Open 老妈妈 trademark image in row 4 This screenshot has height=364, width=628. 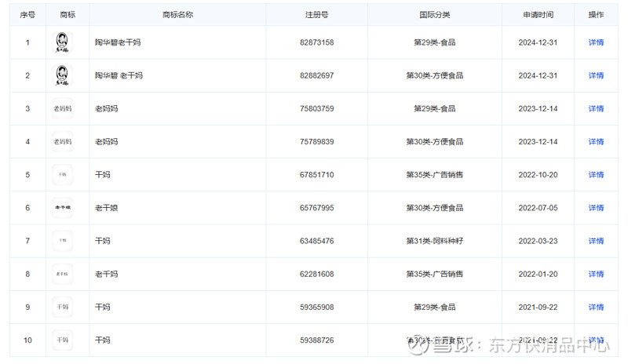click(x=62, y=141)
